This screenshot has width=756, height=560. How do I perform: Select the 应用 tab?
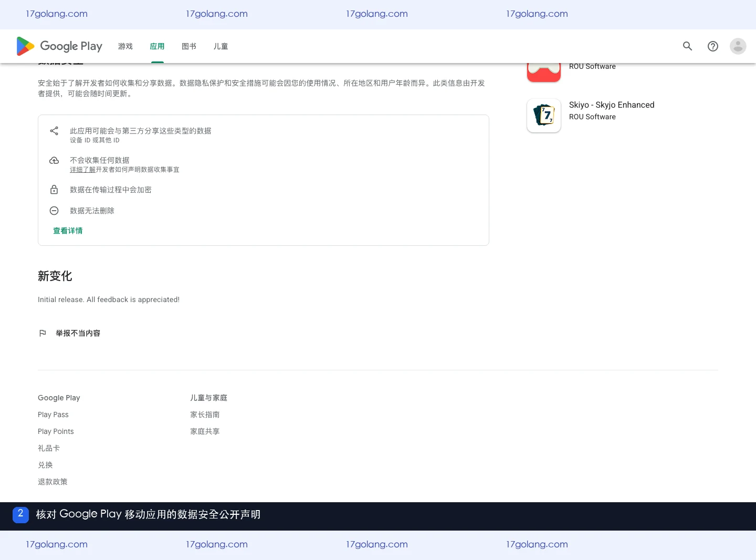click(x=157, y=46)
